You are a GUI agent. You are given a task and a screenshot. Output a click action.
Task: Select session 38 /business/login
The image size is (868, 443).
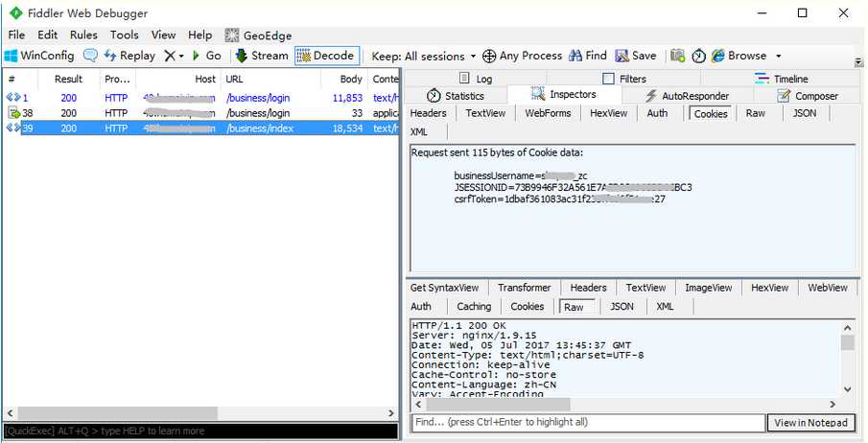199,113
